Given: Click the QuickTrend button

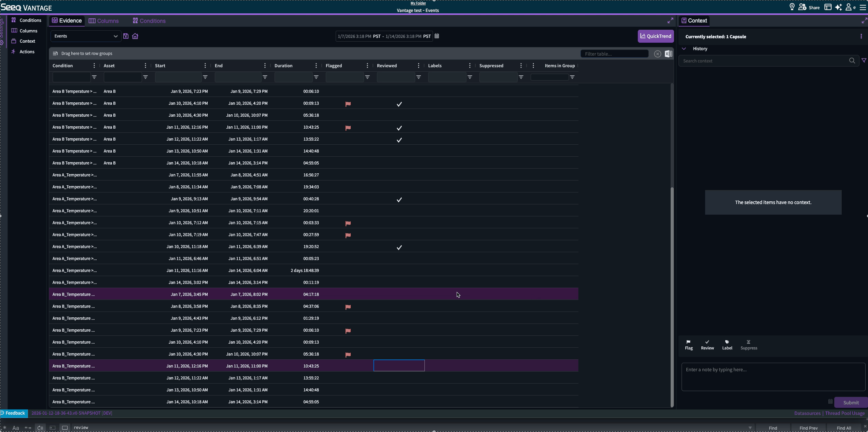Looking at the screenshot, I should tap(655, 36).
